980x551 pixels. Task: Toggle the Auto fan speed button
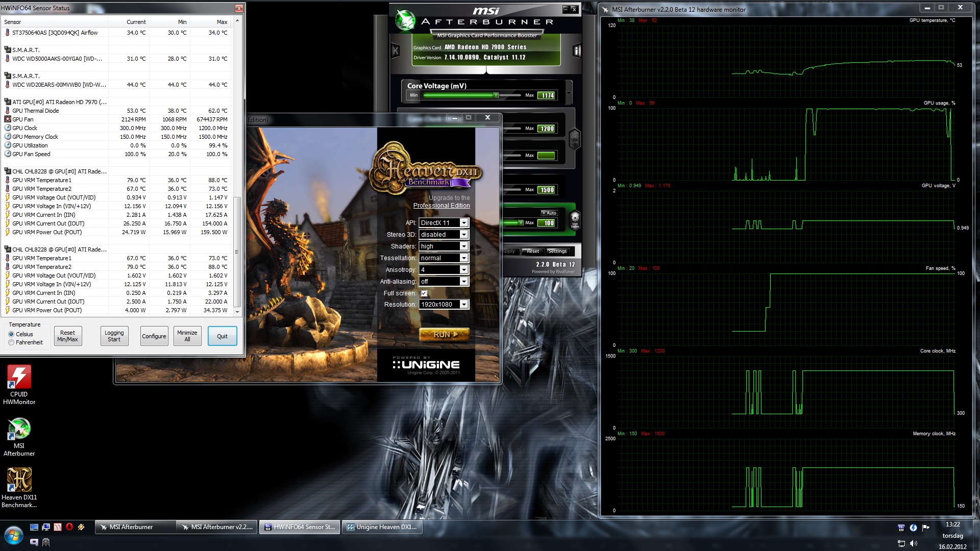tap(549, 213)
